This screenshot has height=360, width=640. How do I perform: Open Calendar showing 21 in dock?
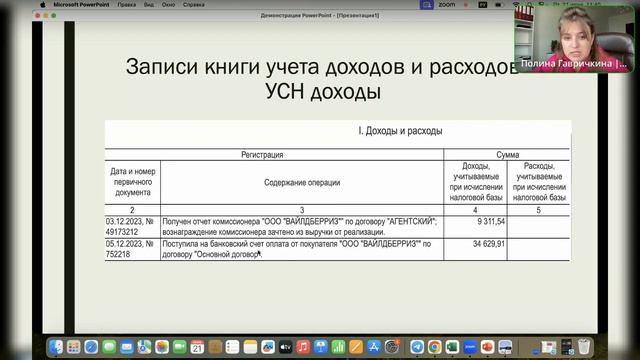point(197,347)
